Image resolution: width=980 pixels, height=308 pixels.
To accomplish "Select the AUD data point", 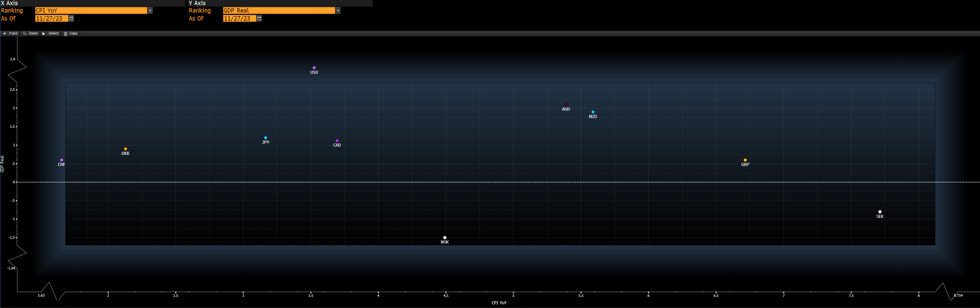I will click(x=566, y=105).
